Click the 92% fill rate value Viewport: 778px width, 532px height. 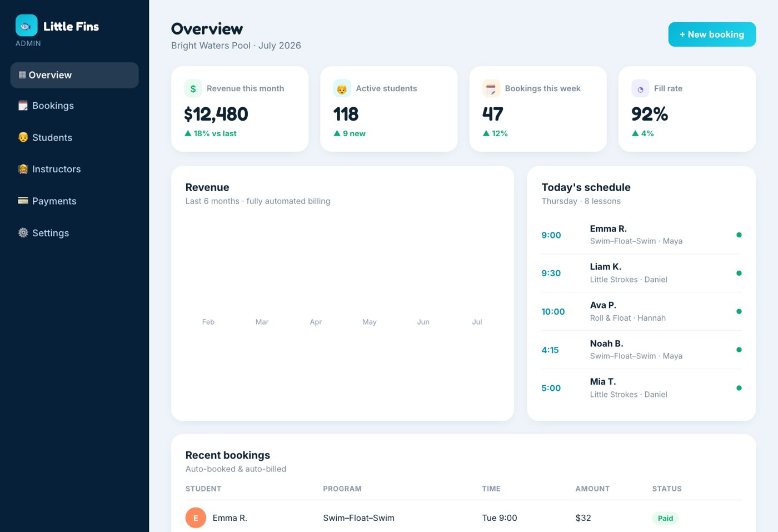click(x=650, y=115)
